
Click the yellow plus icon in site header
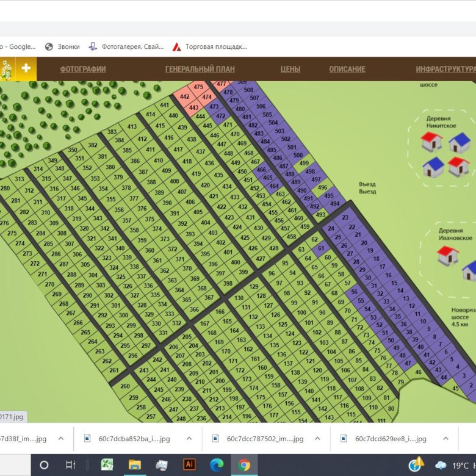pyautogui.click(x=26, y=68)
